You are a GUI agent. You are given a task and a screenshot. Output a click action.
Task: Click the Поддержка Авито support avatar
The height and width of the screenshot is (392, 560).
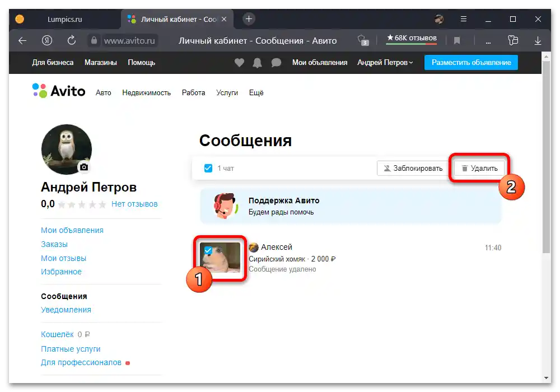226,206
